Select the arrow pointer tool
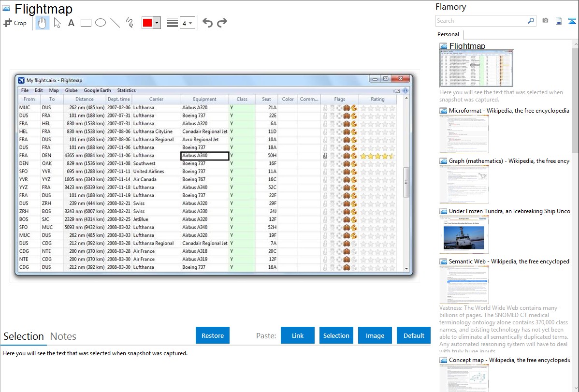This screenshot has height=392, width=579. [x=57, y=23]
